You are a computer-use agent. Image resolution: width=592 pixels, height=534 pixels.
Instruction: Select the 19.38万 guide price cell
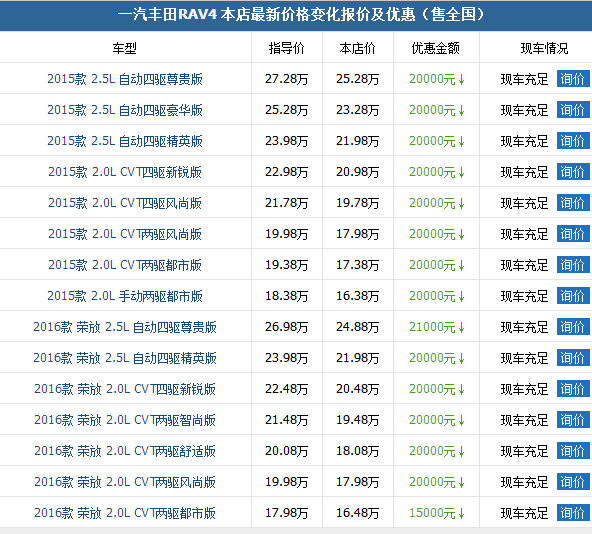coord(287,265)
